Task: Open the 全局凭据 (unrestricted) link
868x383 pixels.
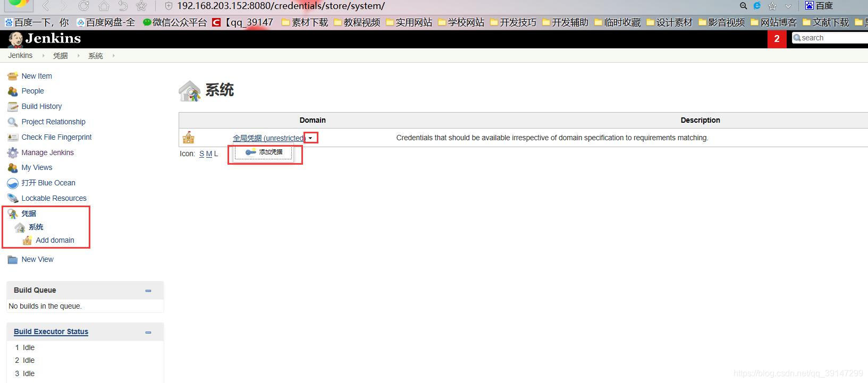Action: 268,138
